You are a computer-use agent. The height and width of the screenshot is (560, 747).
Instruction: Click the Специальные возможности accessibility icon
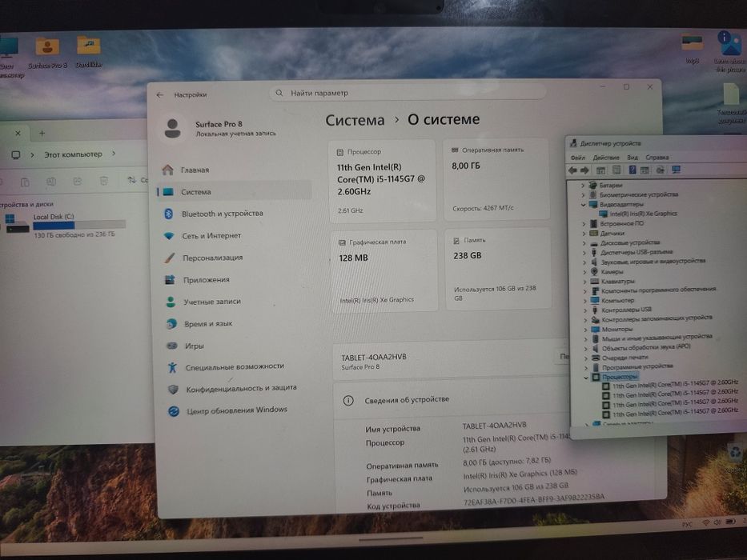(x=172, y=367)
